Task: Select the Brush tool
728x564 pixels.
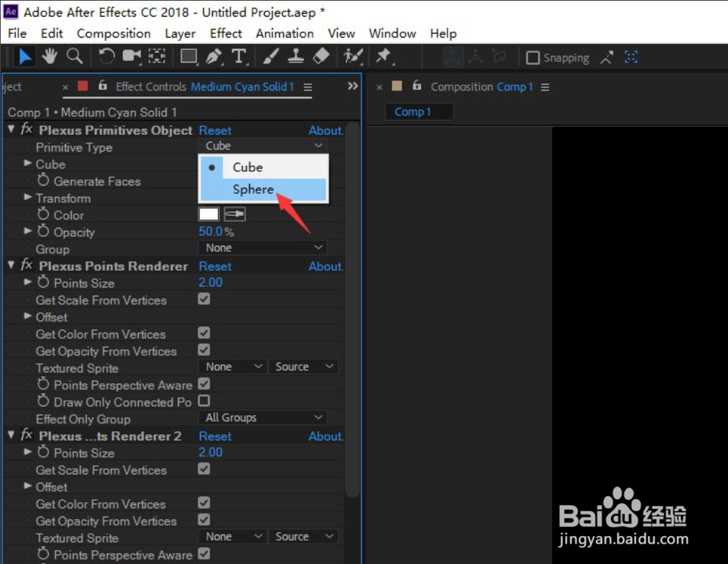Action: coord(271,57)
